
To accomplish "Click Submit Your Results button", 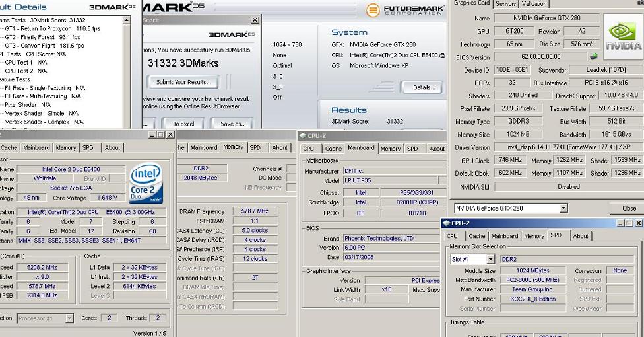I will [183, 82].
